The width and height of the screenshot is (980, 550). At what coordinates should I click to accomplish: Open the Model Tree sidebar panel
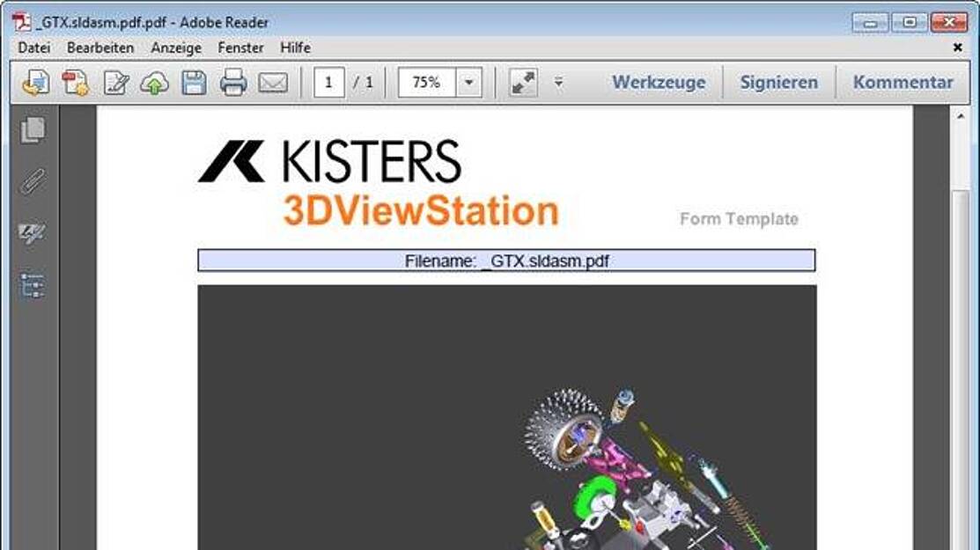33,286
